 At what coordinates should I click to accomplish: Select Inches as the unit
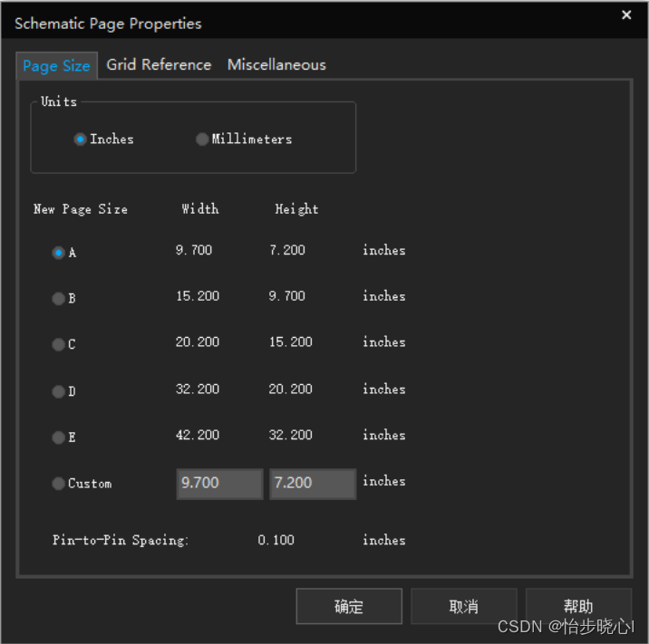(x=81, y=139)
